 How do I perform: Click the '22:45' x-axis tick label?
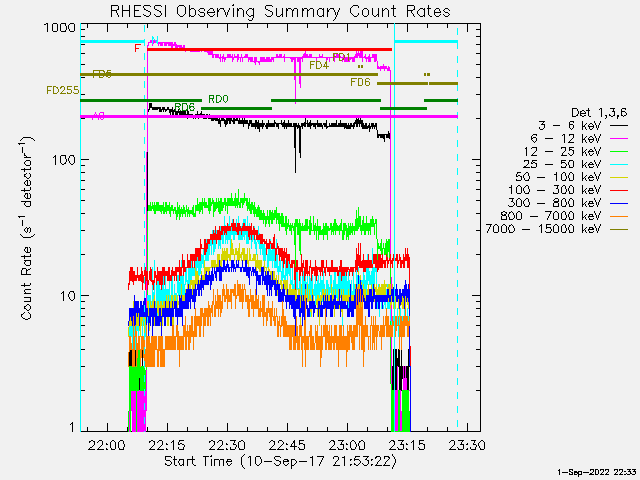pos(287,445)
